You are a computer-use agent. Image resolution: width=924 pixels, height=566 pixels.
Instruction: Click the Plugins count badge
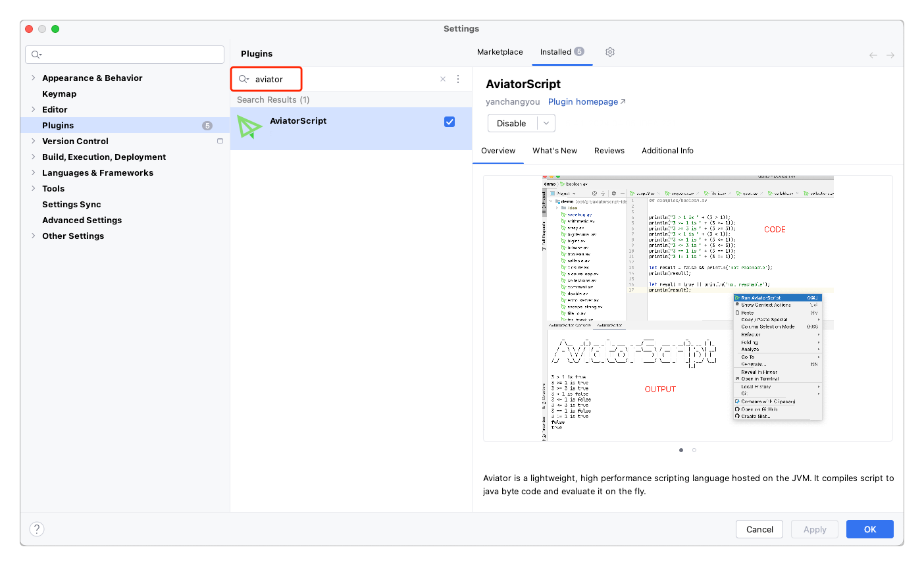[207, 125]
